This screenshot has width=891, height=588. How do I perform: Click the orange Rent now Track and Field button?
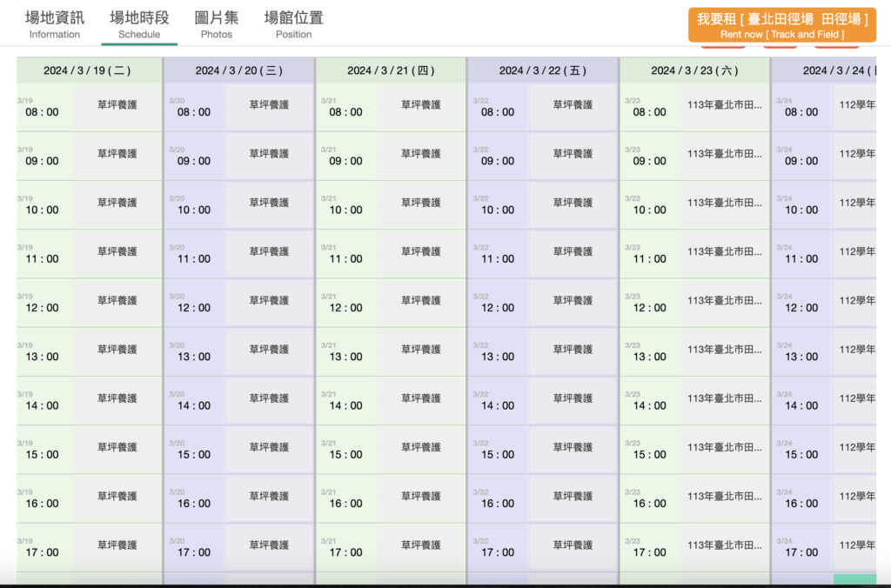[782, 25]
